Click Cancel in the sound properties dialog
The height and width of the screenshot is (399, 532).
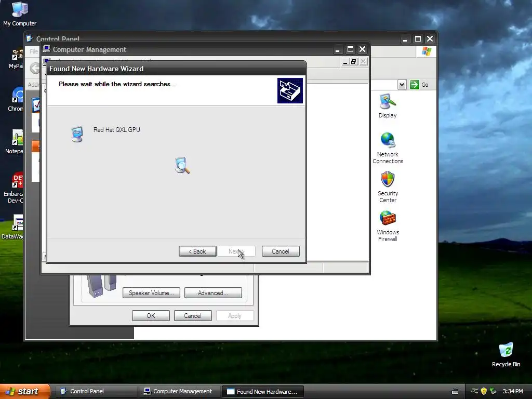pyautogui.click(x=193, y=315)
